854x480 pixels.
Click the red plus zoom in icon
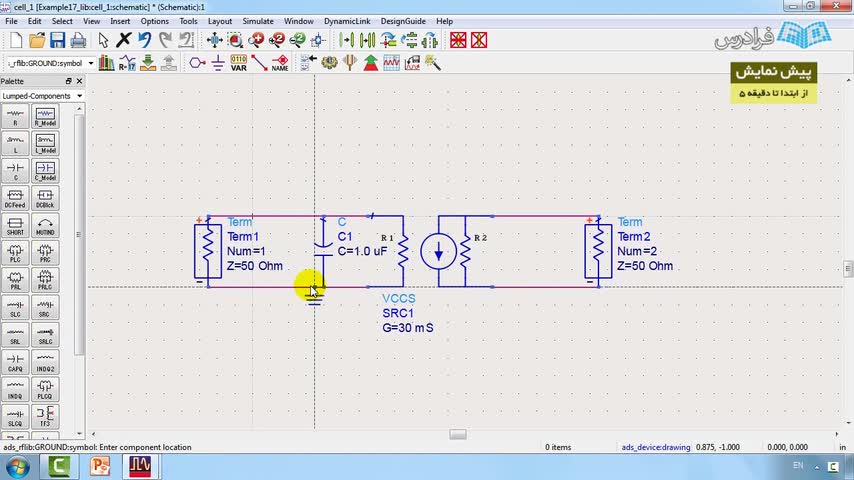(x=256, y=40)
